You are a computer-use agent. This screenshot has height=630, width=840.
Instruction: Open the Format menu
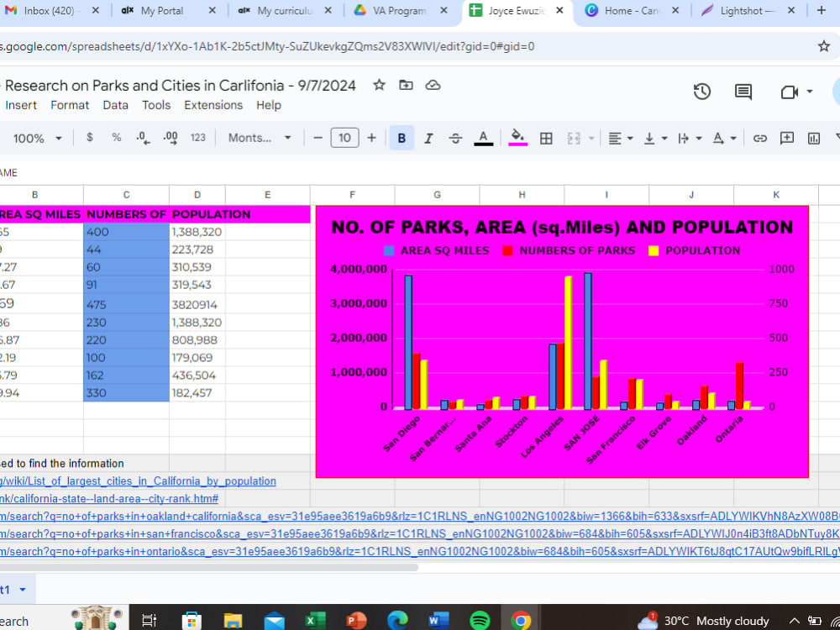point(70,105)
